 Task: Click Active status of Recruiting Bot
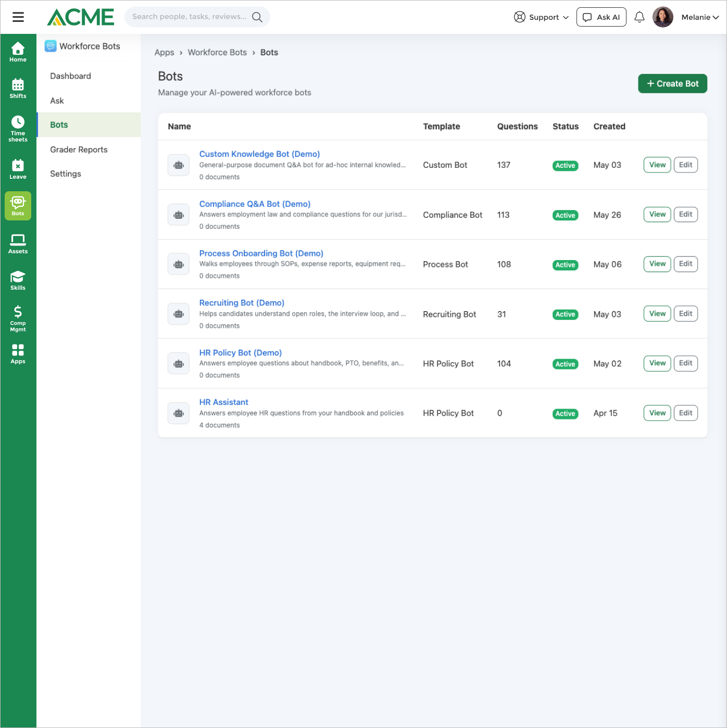point(565,315)
